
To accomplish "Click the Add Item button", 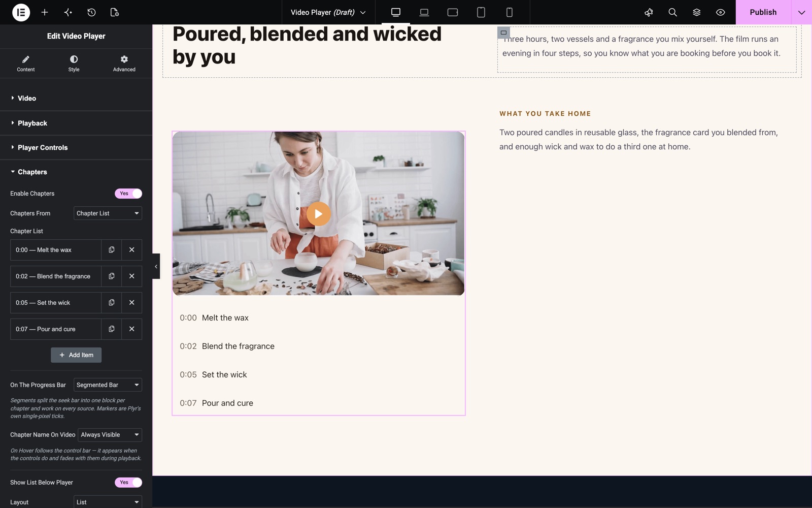I will 76,355.
